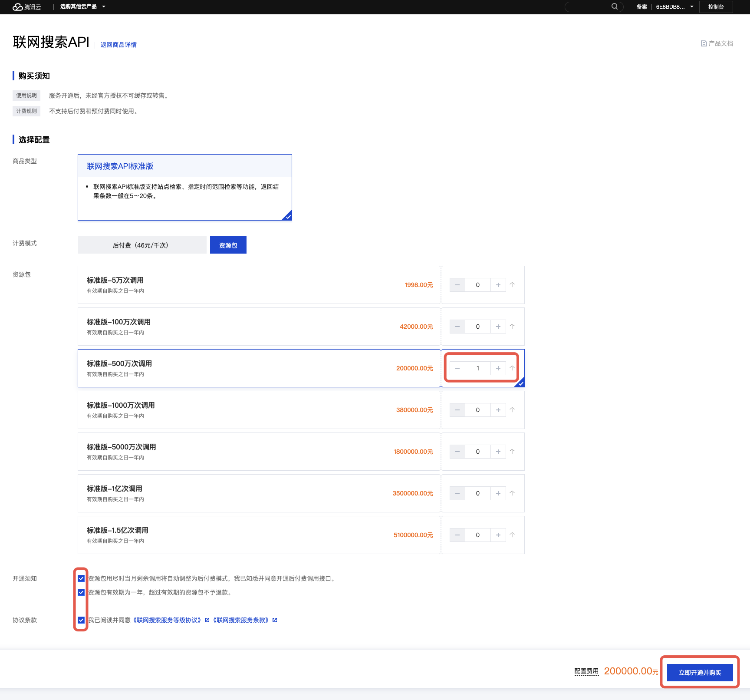Open the 控制台 console button
This screenshot has width=750, height=700.
click(716, 7)
